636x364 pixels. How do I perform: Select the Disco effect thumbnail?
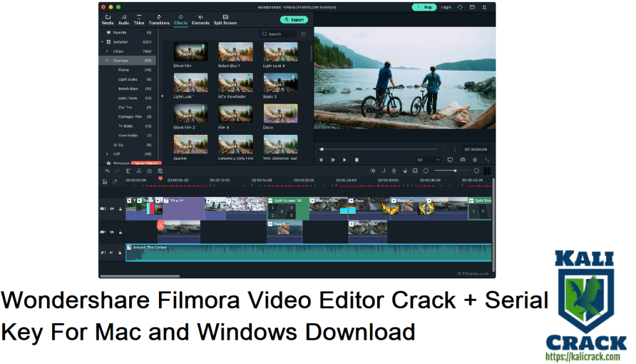[281, 114]
